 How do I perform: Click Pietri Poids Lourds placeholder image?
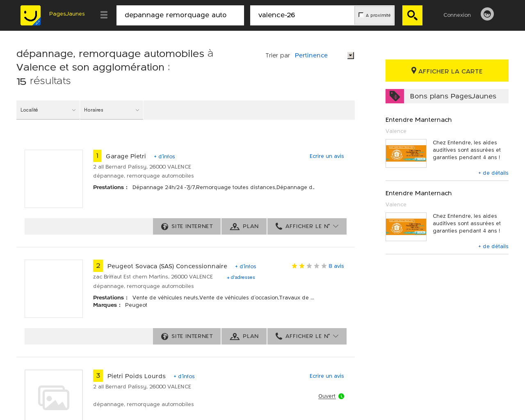[54, 395]
